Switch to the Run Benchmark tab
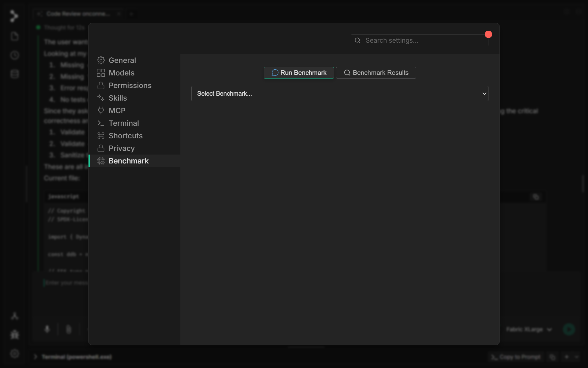 point(299,73)
